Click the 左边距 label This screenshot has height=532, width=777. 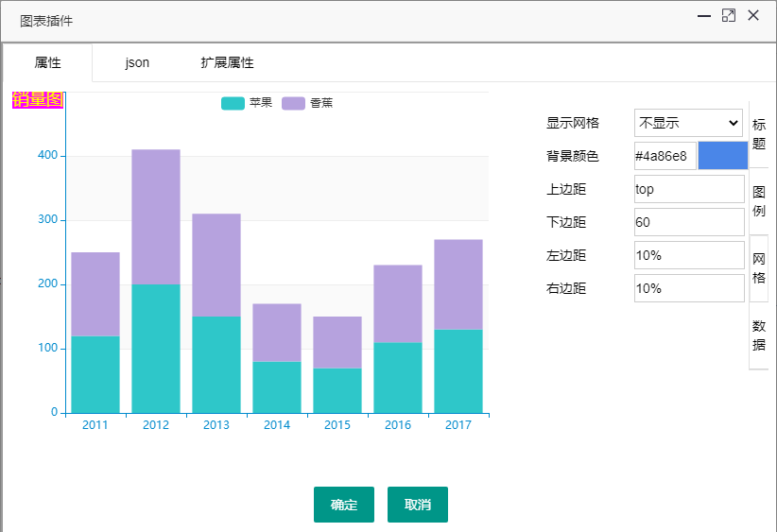566,255
